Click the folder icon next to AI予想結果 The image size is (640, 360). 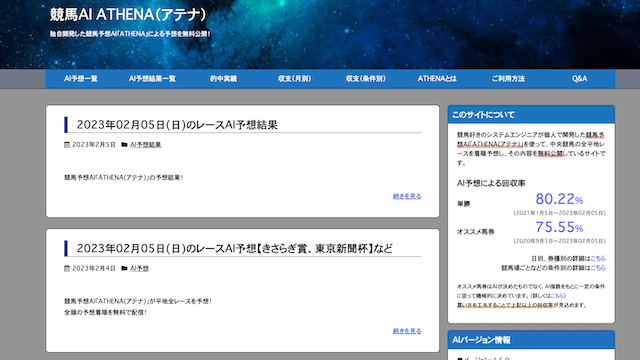tap(124, 144)
